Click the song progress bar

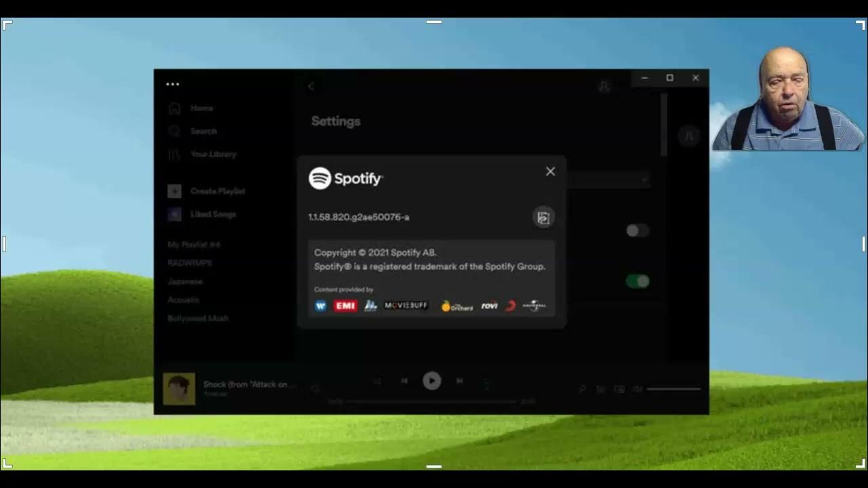(x=431, y=401)
